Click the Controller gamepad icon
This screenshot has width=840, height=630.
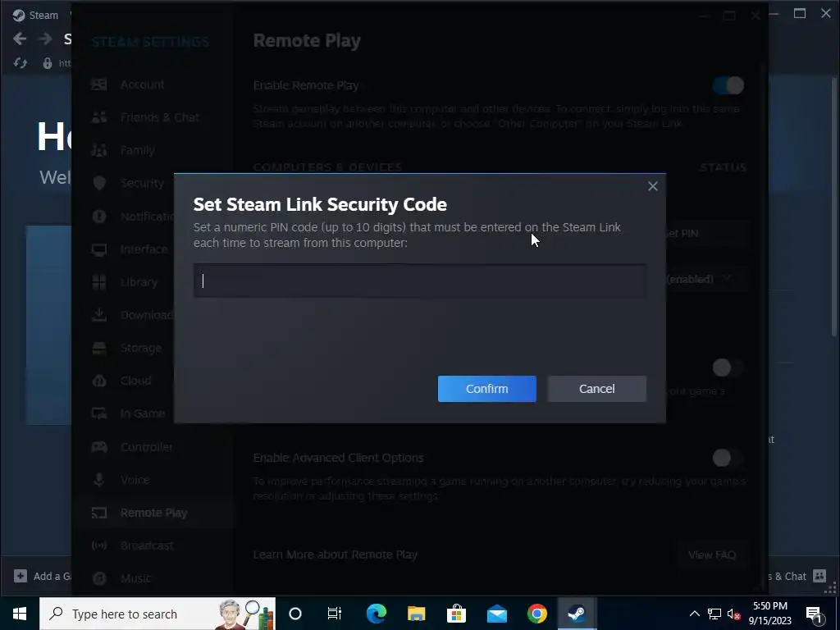pos(99,447)
